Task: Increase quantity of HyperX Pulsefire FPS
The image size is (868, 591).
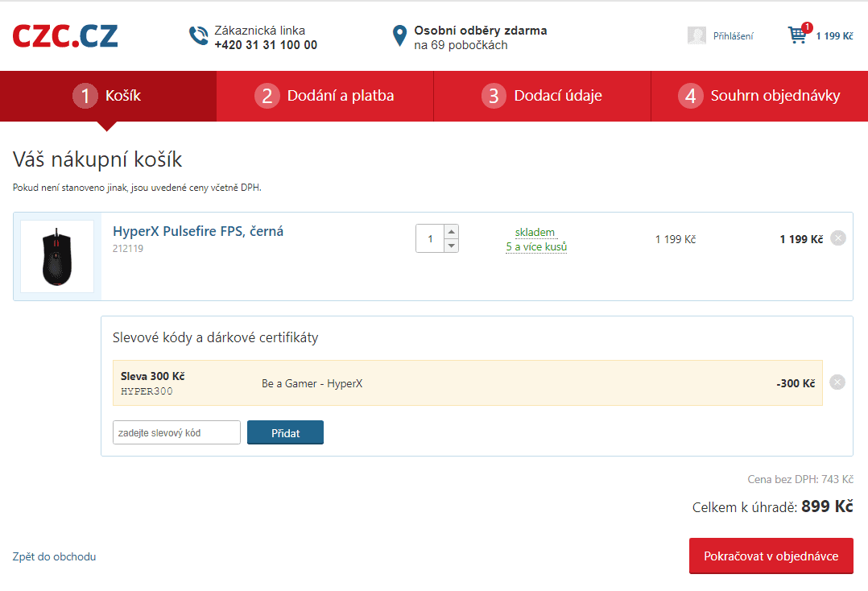Action: tap(452, 232)
